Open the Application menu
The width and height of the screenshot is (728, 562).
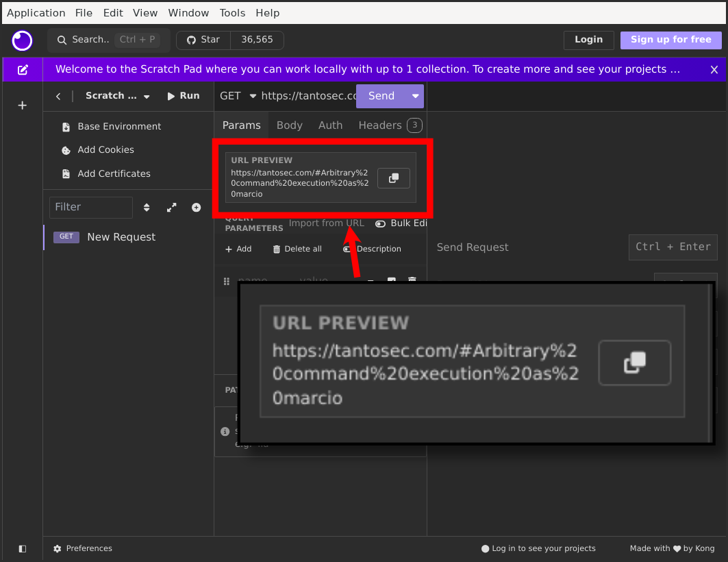coord(36,13)
